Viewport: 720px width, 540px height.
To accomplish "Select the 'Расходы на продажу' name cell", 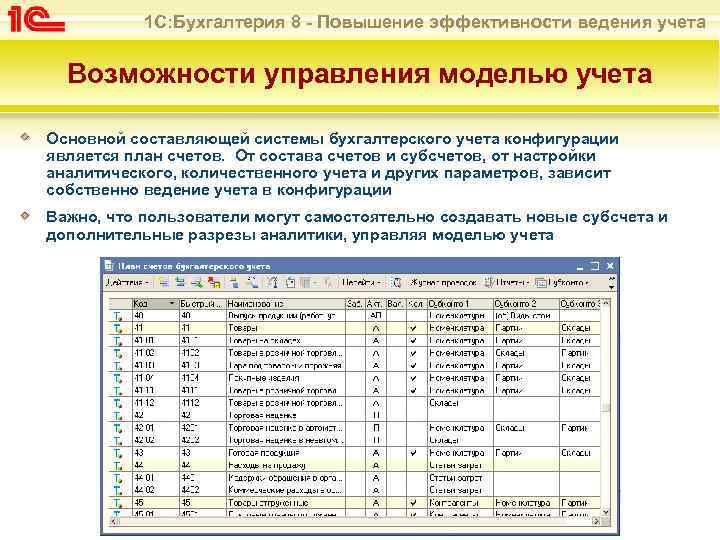I will (285, 466).
